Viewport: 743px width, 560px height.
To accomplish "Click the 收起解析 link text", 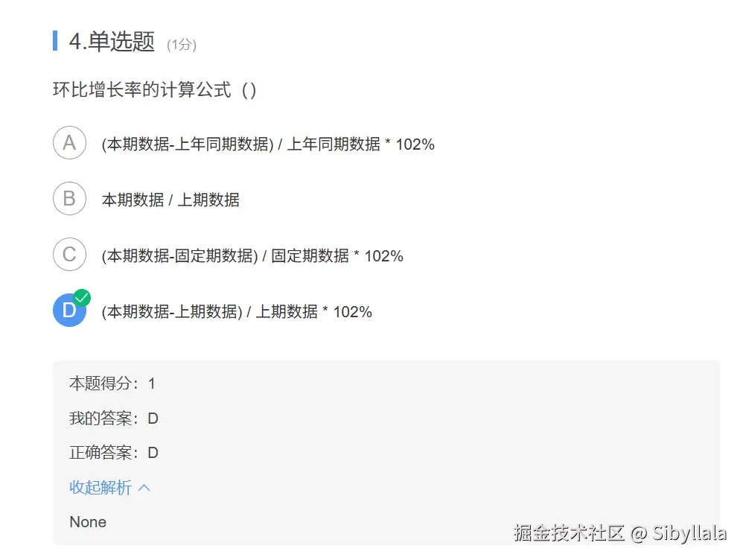I will click(x=101, y=488).
